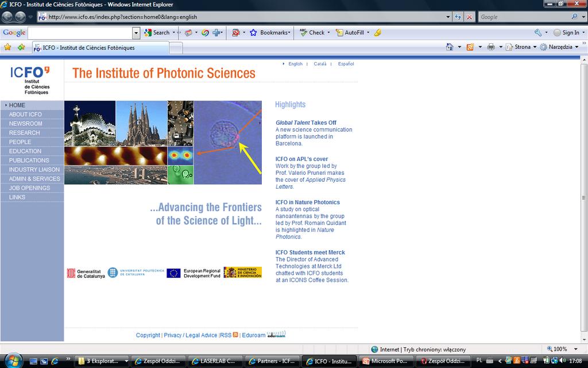This screenshot has width=588, height=368.
Task: Expand Bookmarks dropdown in Google toolbar
Action: [289, 33]
